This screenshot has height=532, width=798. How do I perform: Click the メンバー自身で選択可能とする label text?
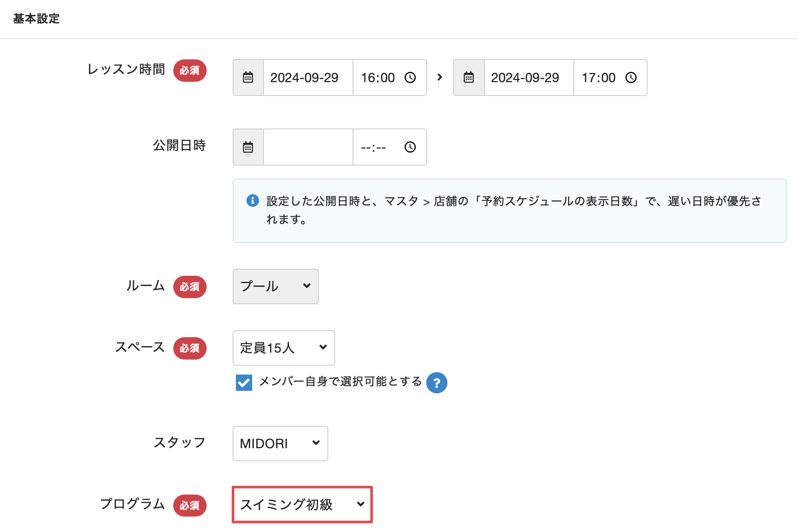[340, 382]
